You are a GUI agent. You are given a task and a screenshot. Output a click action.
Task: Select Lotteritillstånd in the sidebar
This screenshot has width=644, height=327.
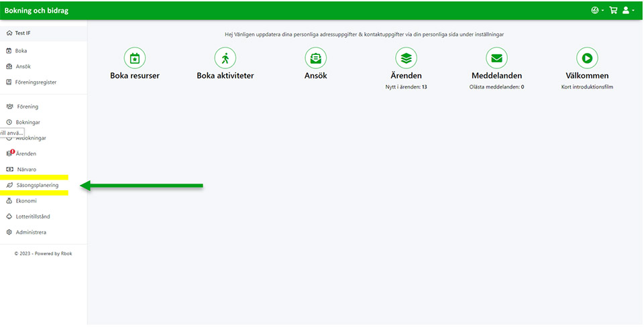(x=33, y=216)
